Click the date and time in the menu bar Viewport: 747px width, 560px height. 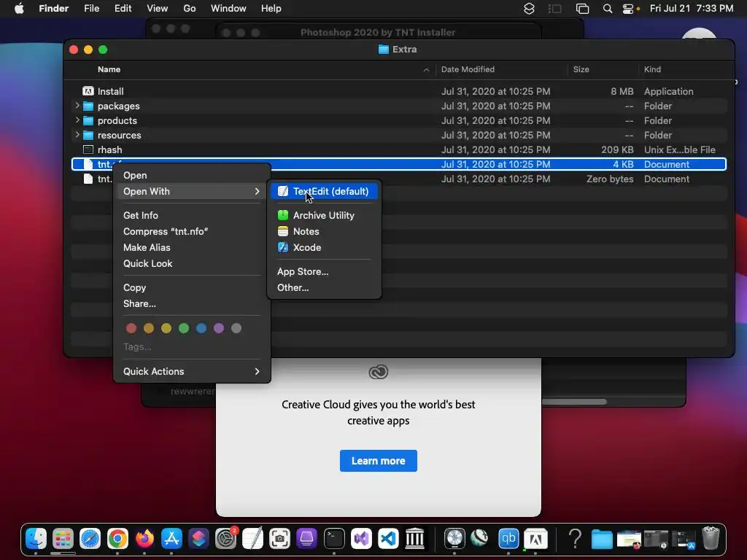692,9
